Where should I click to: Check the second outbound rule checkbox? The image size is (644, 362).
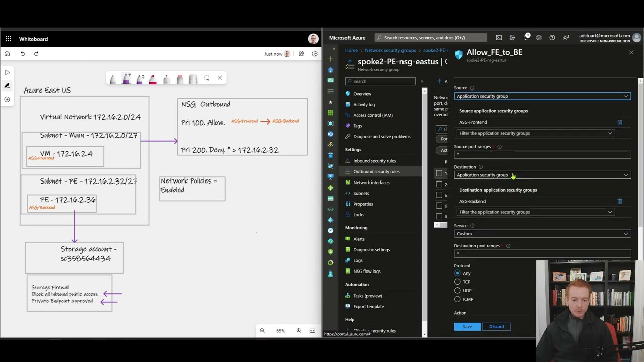click(439, 184)
